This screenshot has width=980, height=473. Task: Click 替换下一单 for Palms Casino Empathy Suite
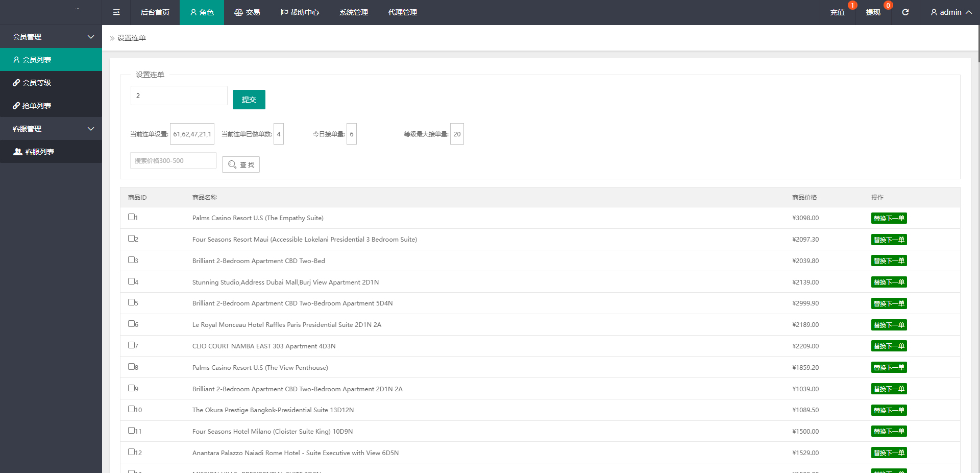point(889,218)
